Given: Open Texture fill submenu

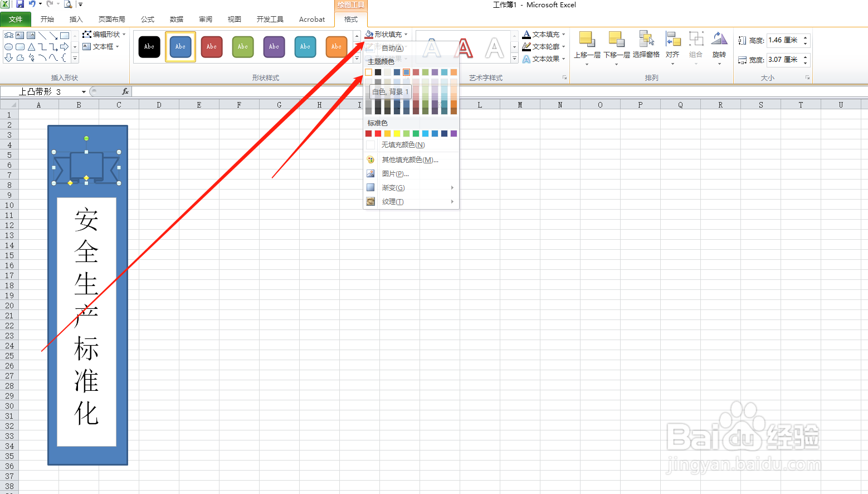Looking at the screenshot, I should (411, 202).
